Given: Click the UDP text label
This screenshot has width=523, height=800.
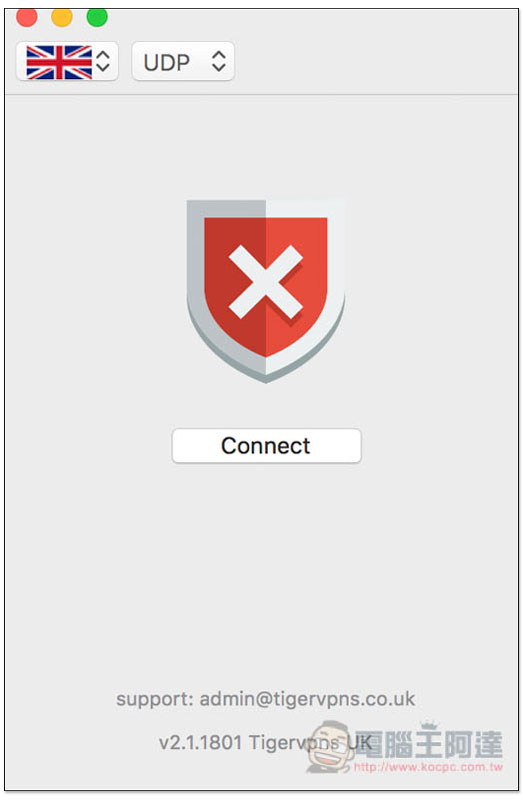Looking at the screenshot, I should pyautogui.click(x=167, y=63).
